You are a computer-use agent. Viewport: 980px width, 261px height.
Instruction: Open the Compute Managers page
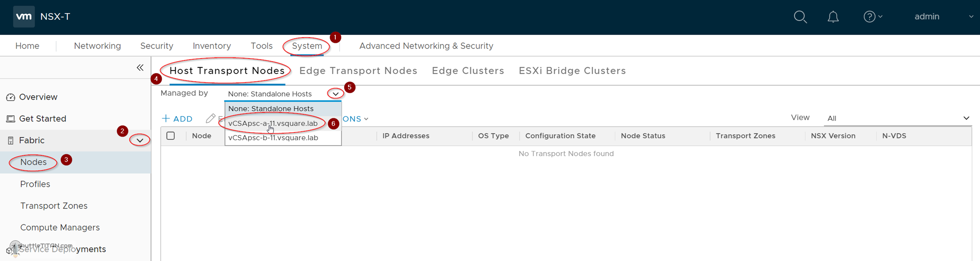[x=60, y=227]
